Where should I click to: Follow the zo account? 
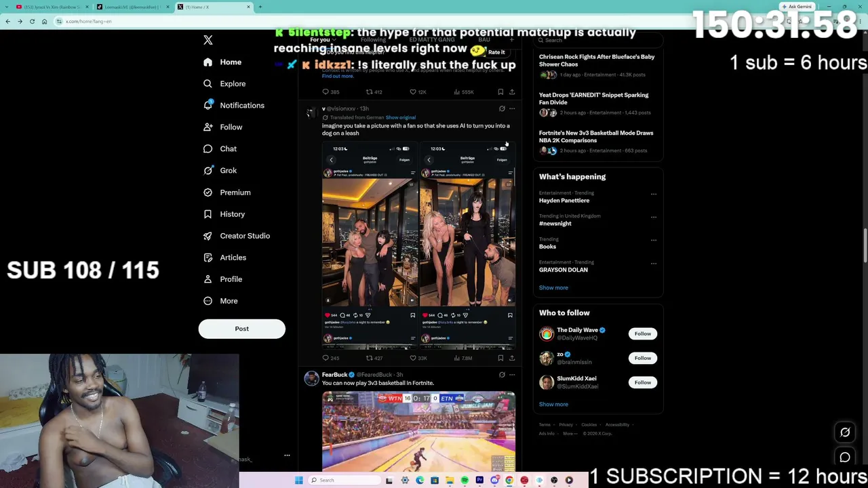click(x=643, y=358)
